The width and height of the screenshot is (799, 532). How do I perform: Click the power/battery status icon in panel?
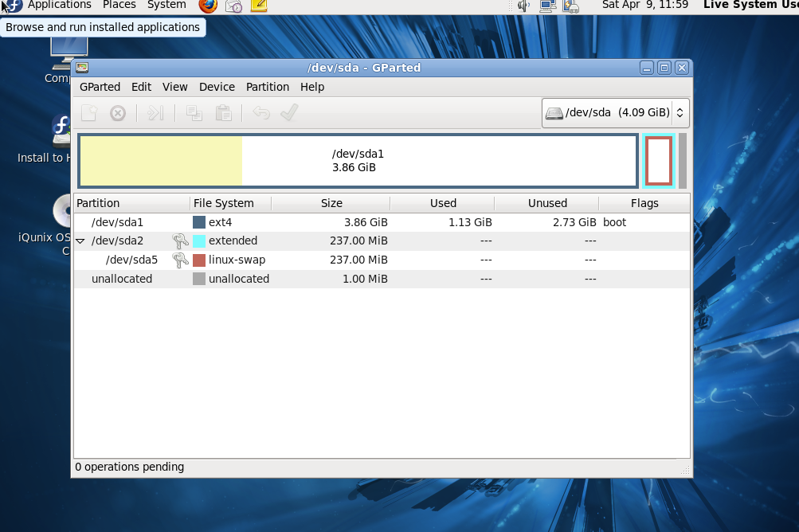click(570, 6)
